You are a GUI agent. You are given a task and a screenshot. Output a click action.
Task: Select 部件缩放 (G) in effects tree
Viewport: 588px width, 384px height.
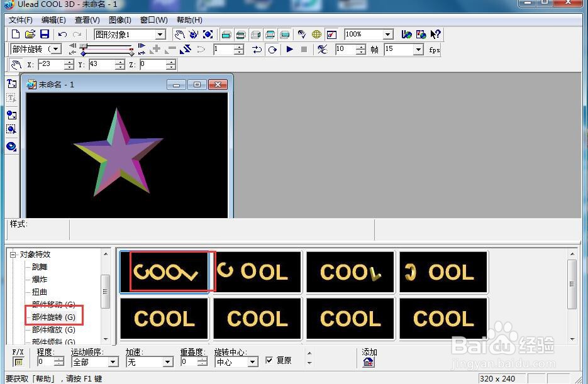pyautogui.click(x=53, y=330)
